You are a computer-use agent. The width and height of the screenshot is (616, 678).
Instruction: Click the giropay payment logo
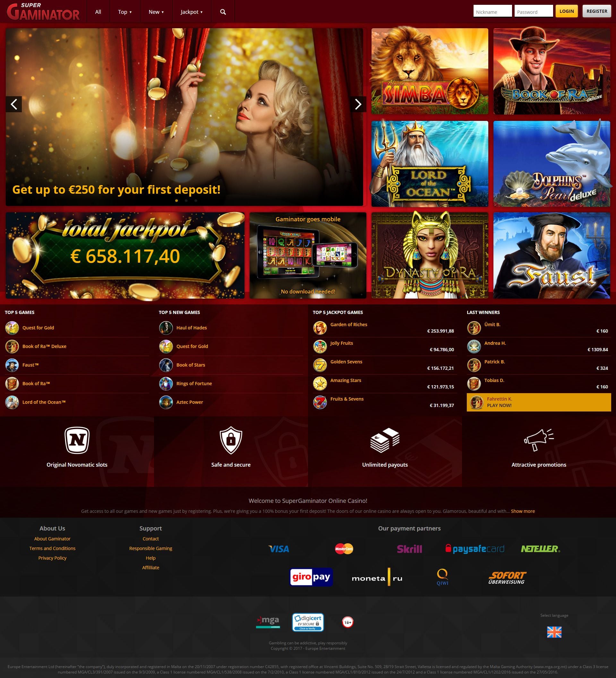(311, 577)
